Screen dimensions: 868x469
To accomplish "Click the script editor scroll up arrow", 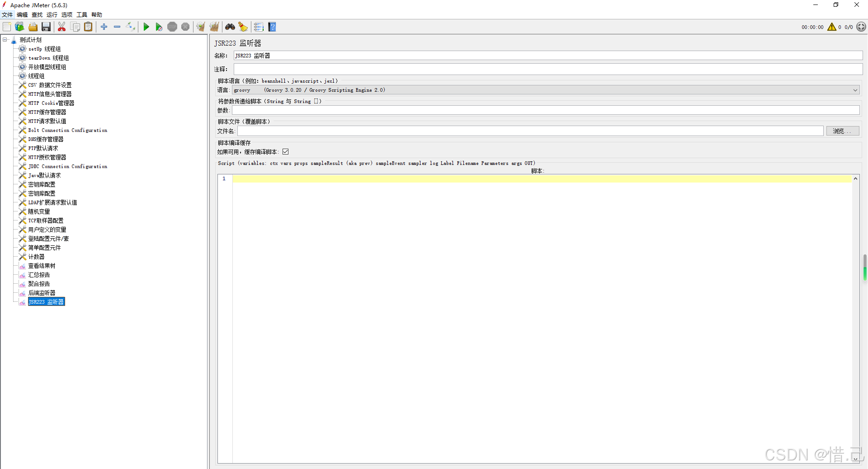I will click(855, 179).
